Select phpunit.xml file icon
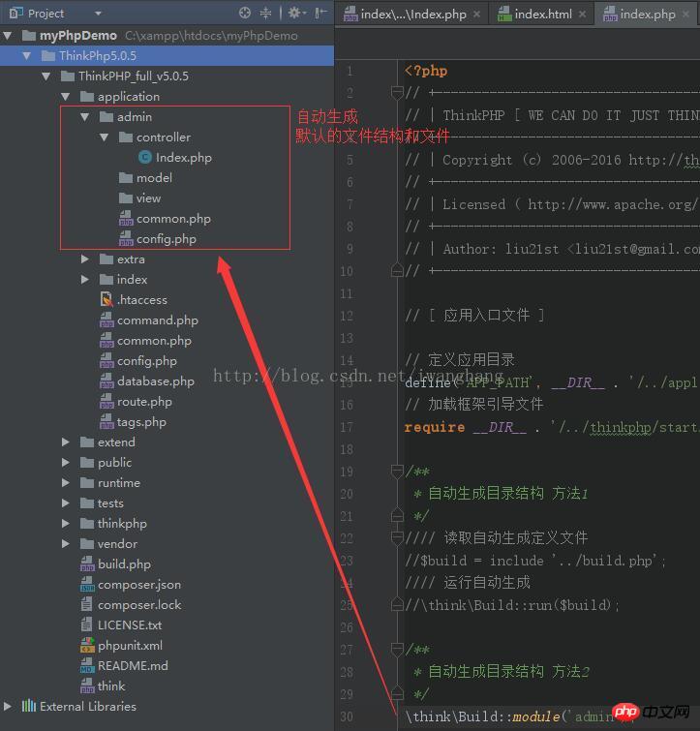Viewport: 700px width, 731px height. click(87, 646)
